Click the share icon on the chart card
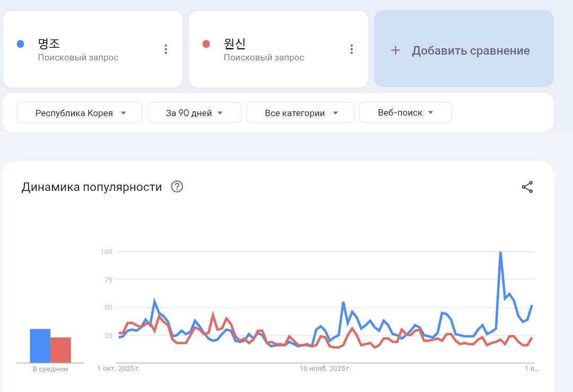This screenshot has height=392, width=573. [527, 187]
